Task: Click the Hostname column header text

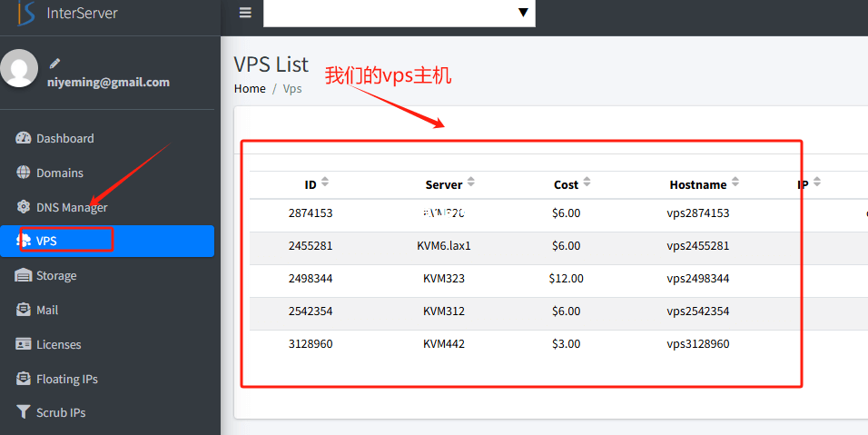Action: pyautogui.click(x=698, y=185)
